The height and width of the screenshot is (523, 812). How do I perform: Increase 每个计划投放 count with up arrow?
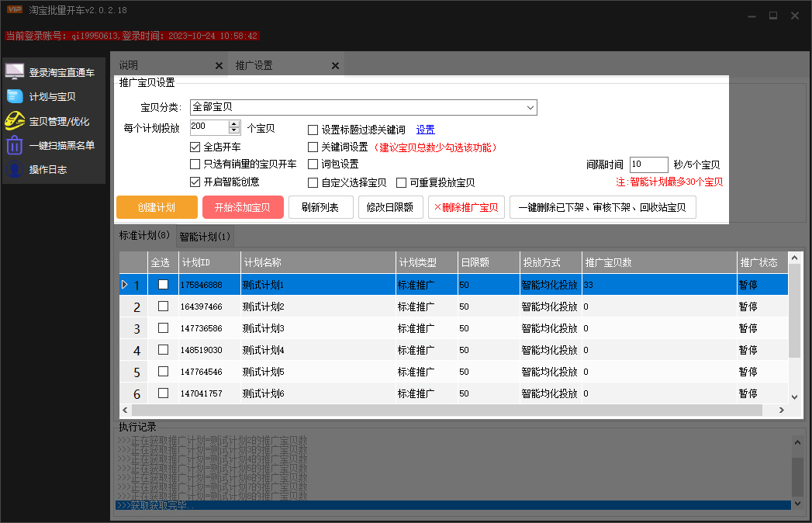234,123
